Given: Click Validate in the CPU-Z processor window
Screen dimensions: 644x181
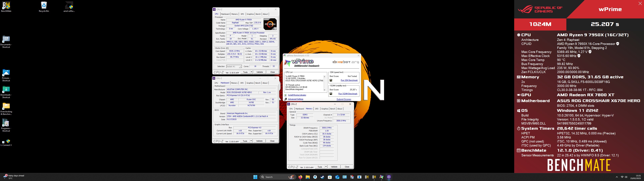Looking at the screenshot, I should pos(259,72).
